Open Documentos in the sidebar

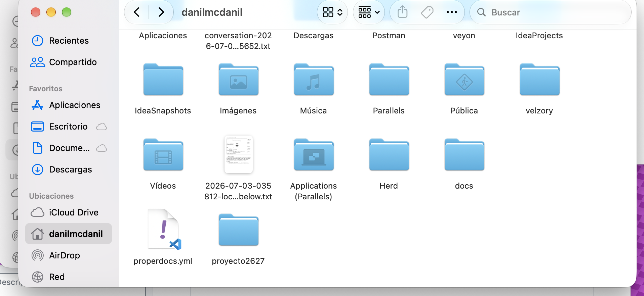pyautogui.click(x=69, y=148)
